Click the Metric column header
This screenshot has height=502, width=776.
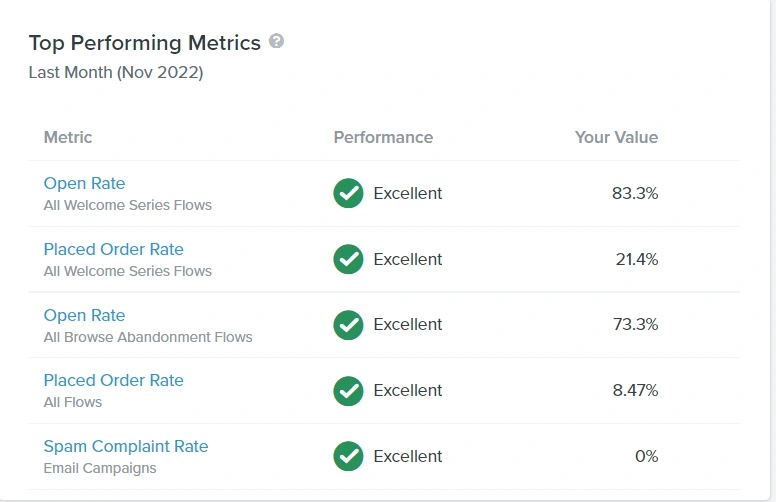point(67,137)
